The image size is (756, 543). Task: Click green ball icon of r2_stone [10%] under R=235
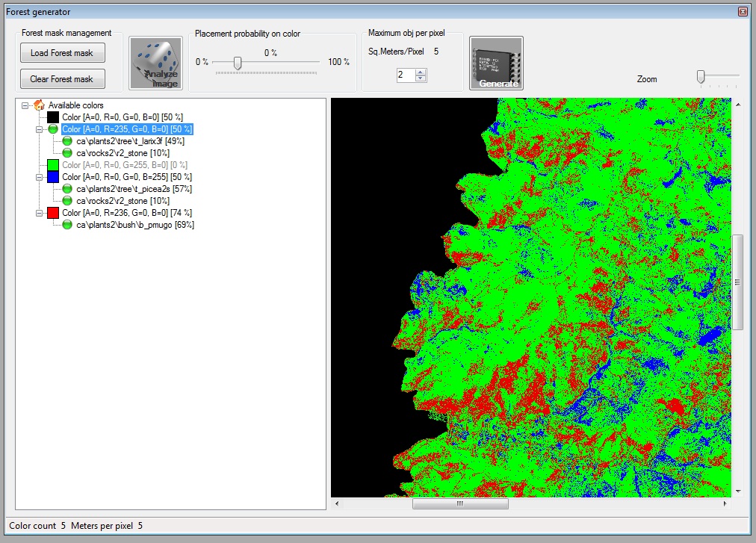tap(67, 153)
